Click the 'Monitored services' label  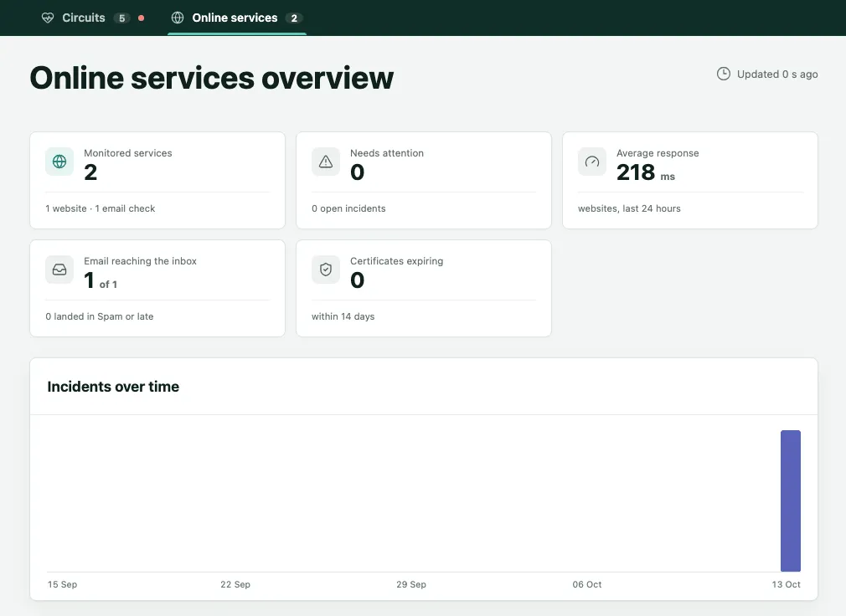[128, 153]
